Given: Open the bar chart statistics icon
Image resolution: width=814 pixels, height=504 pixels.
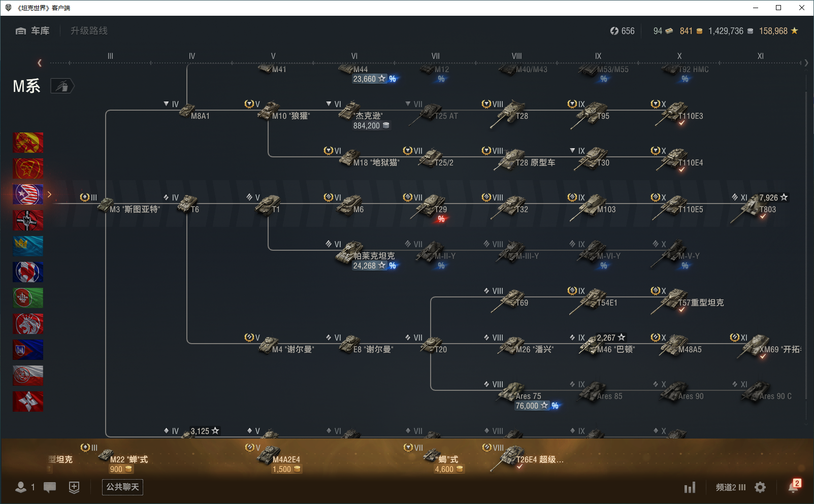Looking at the screenshot, I should 690,488.
